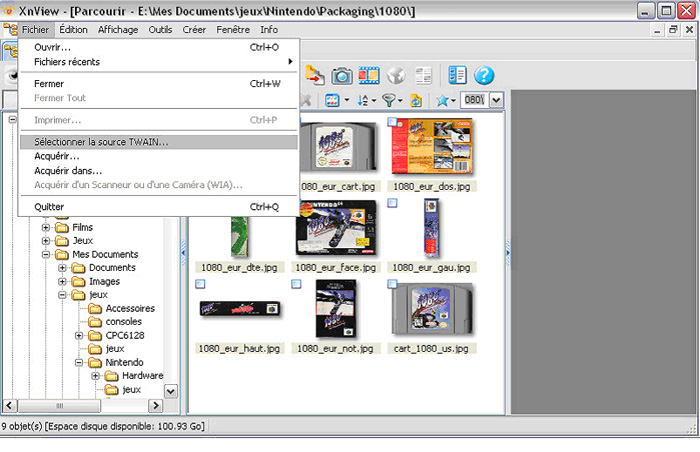Open the Info menu
The width and height of the screenshot is (700, 452).
pos(269,29)
